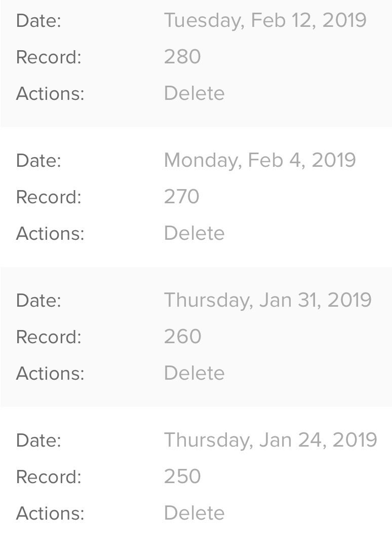This screenshot has height=547, width=392.
Task: Click the Record label beside 270
Action: pos(49,197)
